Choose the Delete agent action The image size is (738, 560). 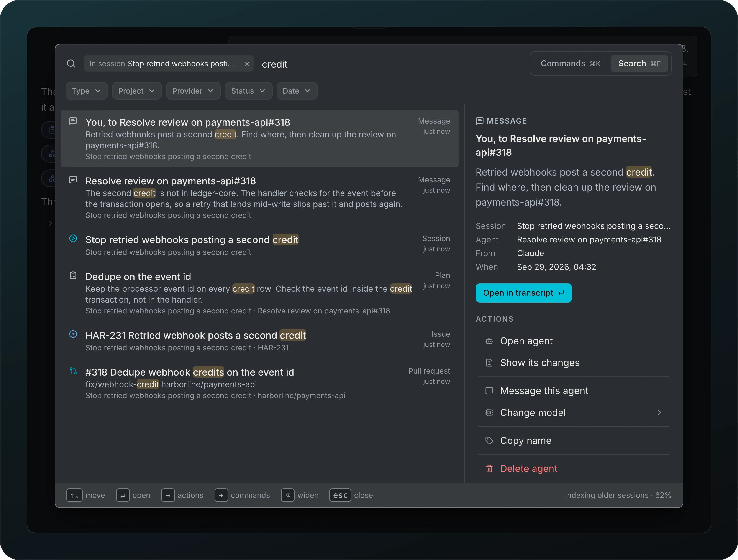coord(574,469)
